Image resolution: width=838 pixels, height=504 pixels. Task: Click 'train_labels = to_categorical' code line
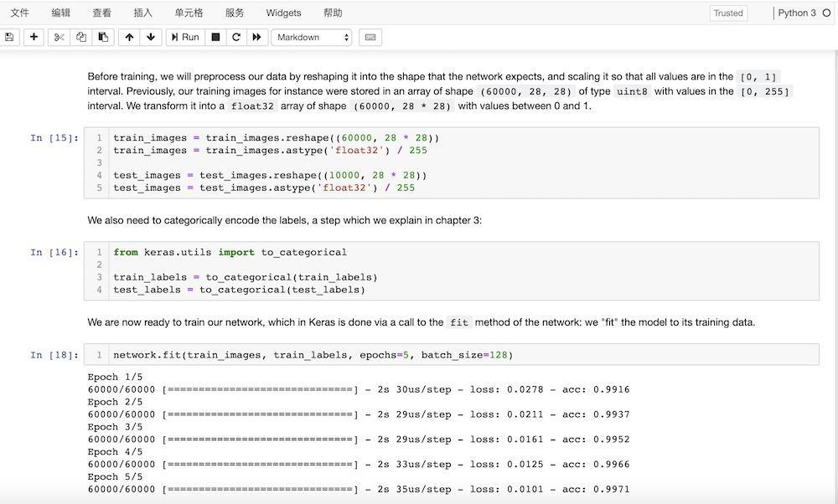coord(246,277)
